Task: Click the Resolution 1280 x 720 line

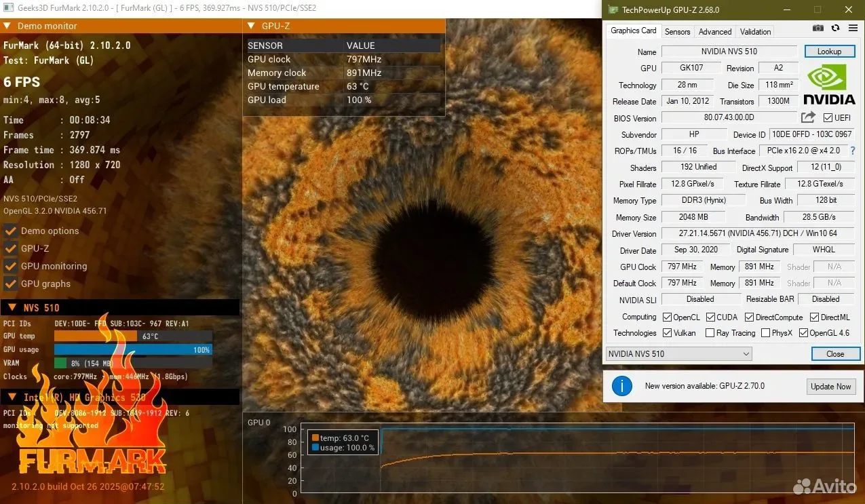Action: click(x=62, y=165)
